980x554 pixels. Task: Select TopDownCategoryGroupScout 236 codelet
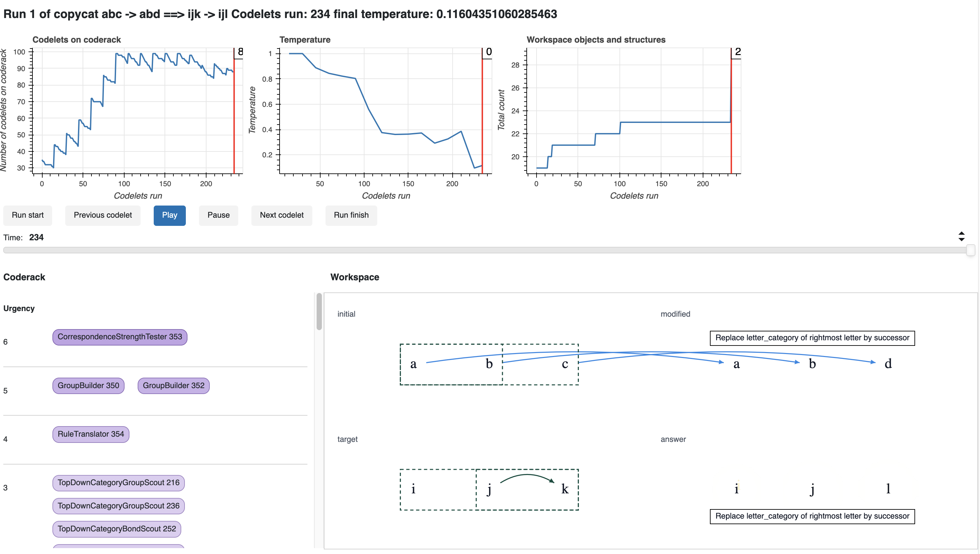(119, 506)
